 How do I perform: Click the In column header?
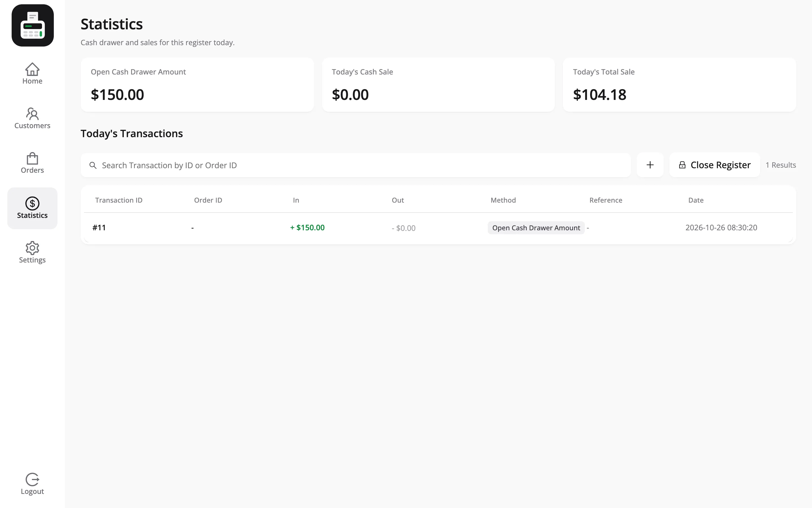click(x=296, y=200)
